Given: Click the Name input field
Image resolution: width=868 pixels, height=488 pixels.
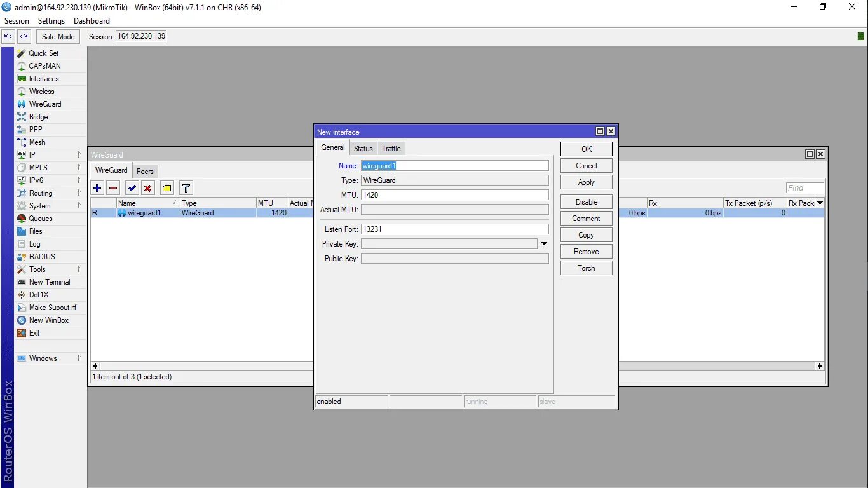Looking at the screenshot, I should pos(454,166).
